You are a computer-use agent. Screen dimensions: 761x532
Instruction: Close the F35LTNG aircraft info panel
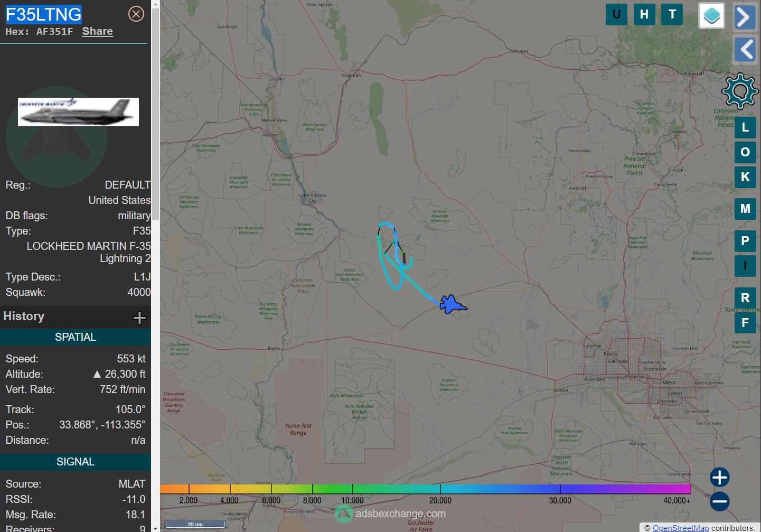(136, 14)
